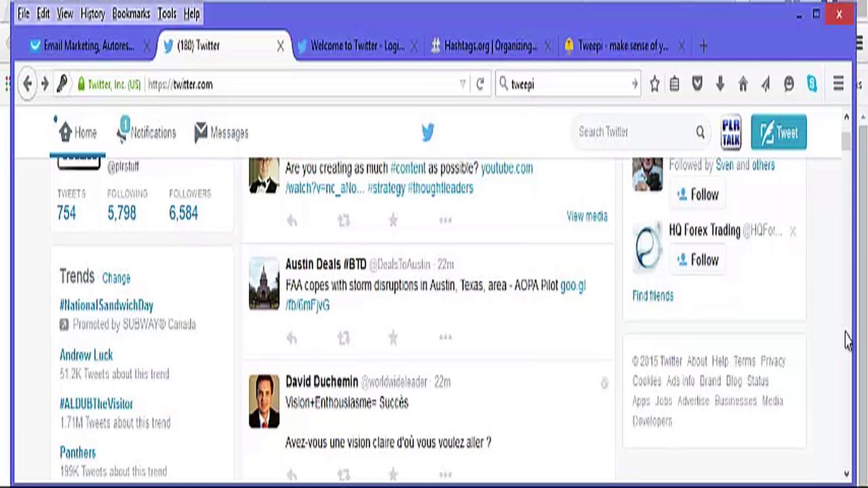868x488 pixels.
Task: Open the File menu
Action: [x=24, y=14]
